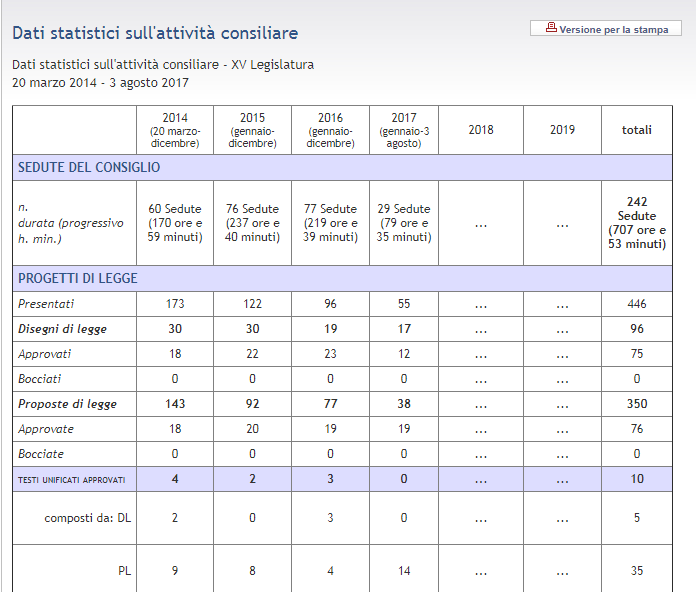Image resolution: width=696 pixels, height=592 pixels.
Task: Click the '29 Sedute' cell for 2017
Action: [404, 223]
